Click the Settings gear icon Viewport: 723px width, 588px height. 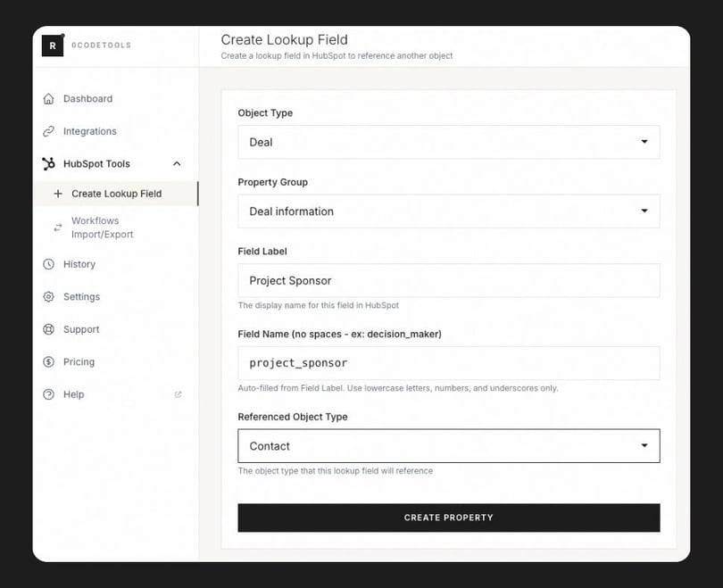pos(49,297)
